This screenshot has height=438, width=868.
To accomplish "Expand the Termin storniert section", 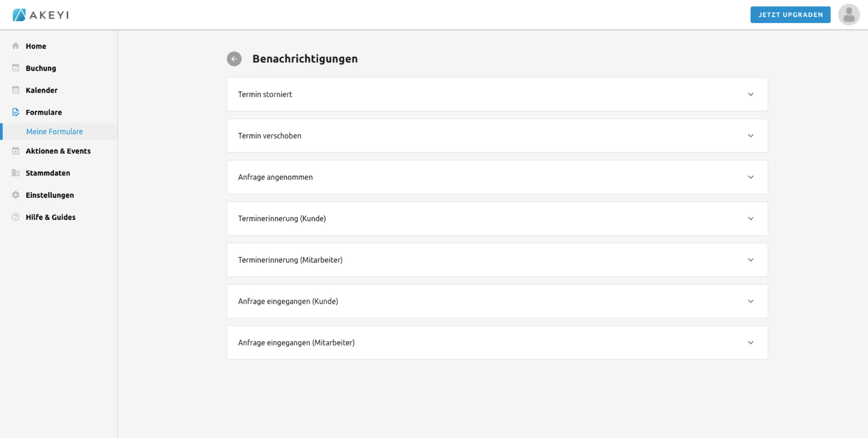I will point(751,95).
